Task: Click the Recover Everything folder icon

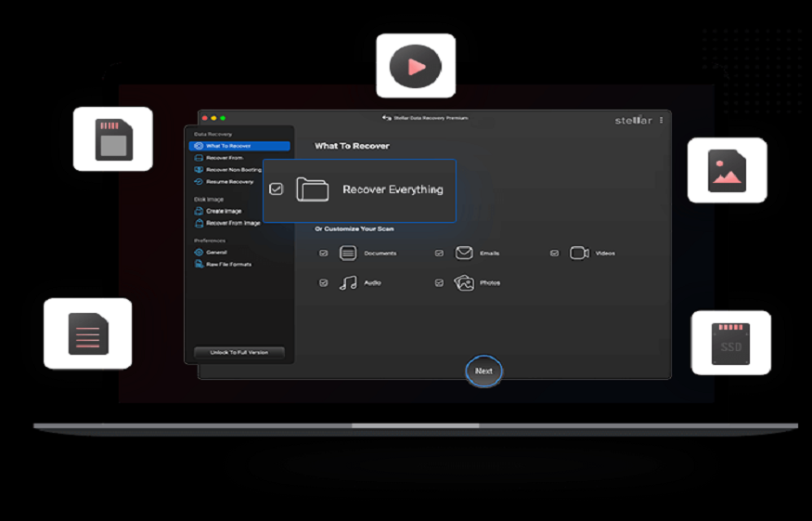Action: tap(313, 189)
